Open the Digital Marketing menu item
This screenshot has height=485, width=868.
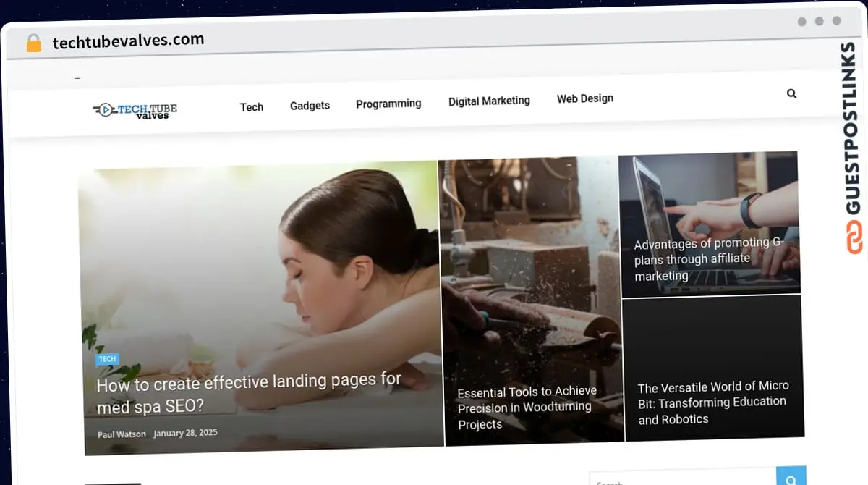489,101
